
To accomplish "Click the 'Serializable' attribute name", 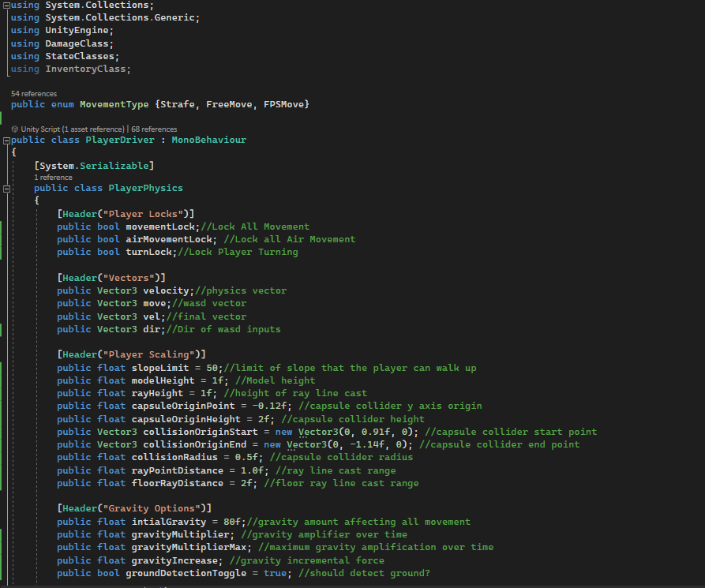I will 114,166.
